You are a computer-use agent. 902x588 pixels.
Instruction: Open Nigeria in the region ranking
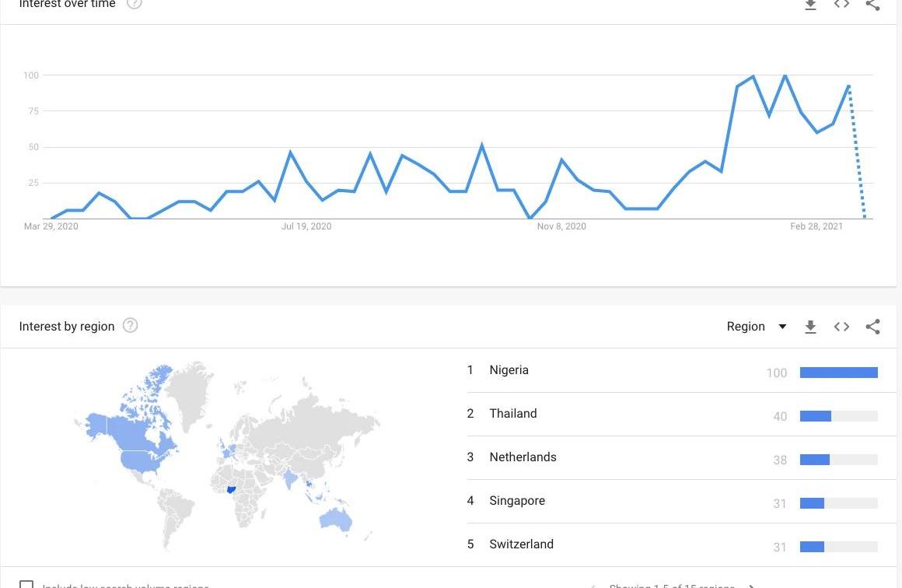click(x=509, y=370)
